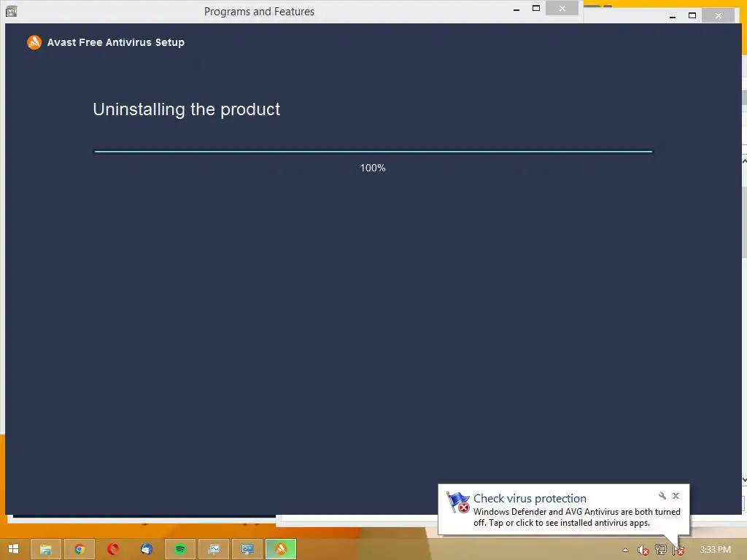Click the Programs and Features title bar icon
The image size is (747, 560).
pyautogui.click(x=12, y=11)
